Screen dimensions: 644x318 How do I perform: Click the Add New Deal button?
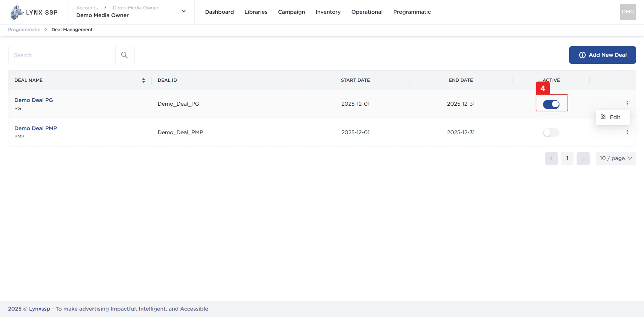602,55
